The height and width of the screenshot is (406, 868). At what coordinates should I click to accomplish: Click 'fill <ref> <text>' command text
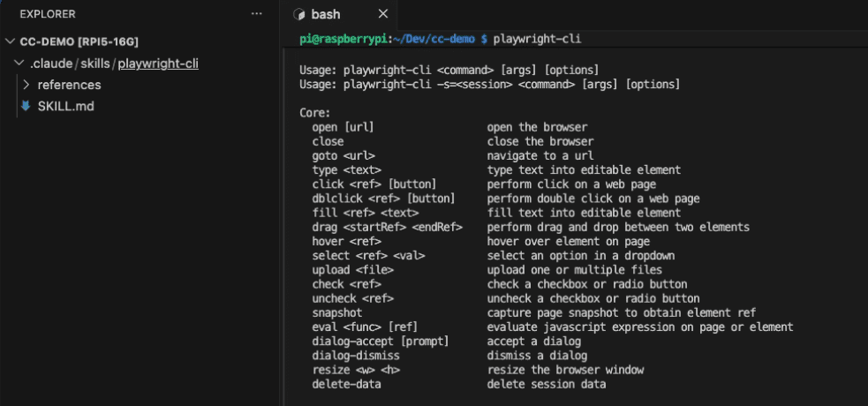click(x=366, y=213)
